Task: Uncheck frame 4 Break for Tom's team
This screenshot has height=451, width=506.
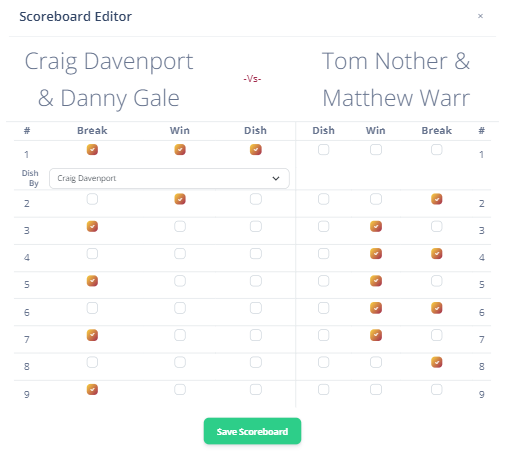Action: click(437, 254)
